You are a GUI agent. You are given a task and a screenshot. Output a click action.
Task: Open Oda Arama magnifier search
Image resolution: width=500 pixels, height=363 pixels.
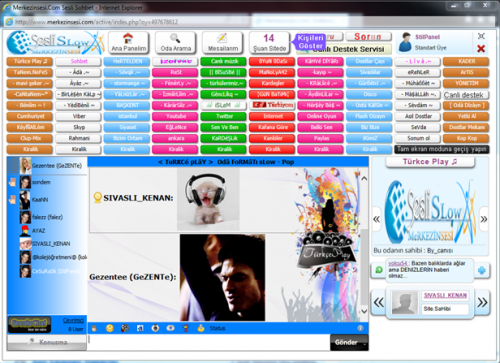[x=176, y=42]
